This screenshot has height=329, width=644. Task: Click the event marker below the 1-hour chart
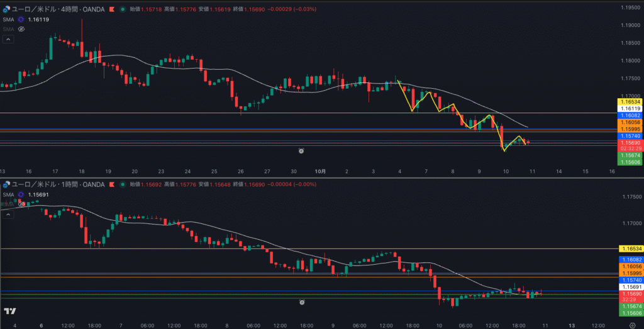pos(302,302)
